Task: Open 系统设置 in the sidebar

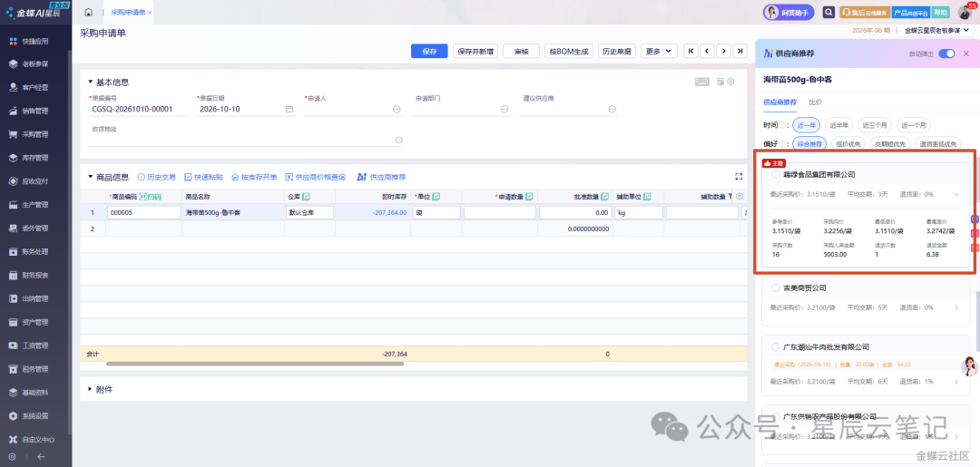Action: (37, 416)
